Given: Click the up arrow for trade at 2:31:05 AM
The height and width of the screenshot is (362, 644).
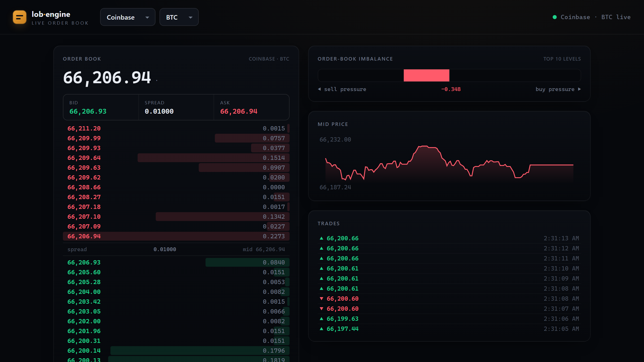Looking at the screenshot, I should point(321,329).
